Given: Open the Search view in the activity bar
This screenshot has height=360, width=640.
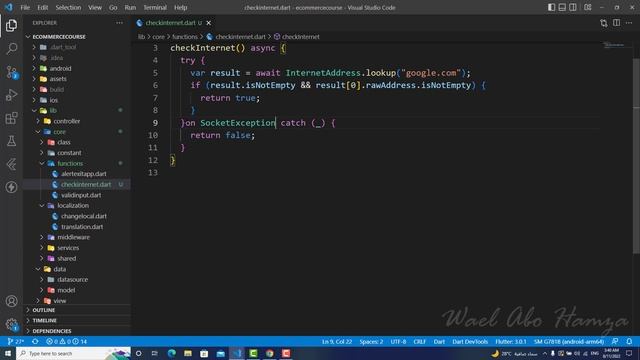Looking at the screenshot, I should [x=11, y=49].
